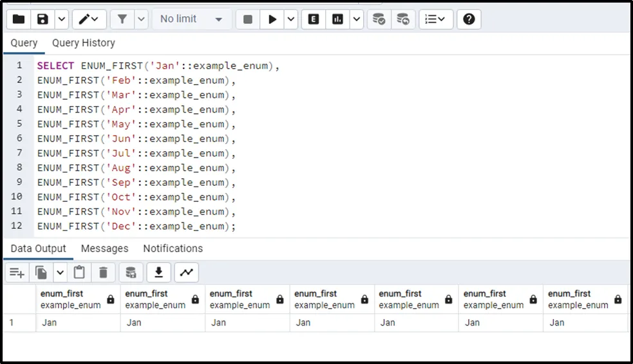Open the No limit rows dropdown

point(191,19)
